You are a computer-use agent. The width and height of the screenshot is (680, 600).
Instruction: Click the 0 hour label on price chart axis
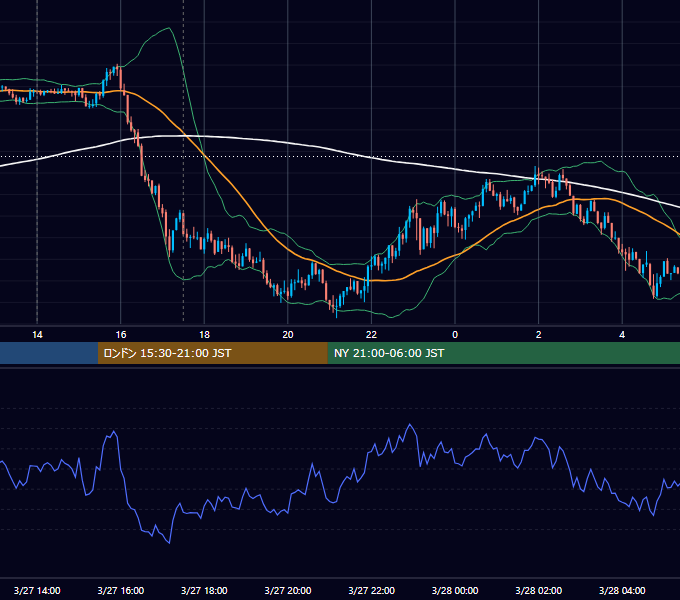tap(455, 335)
